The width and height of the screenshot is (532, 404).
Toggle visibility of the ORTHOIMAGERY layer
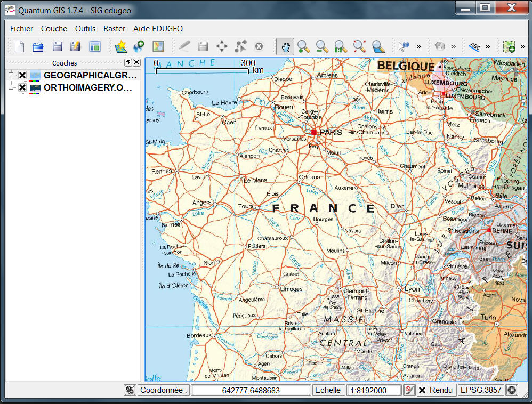[22, 87]
